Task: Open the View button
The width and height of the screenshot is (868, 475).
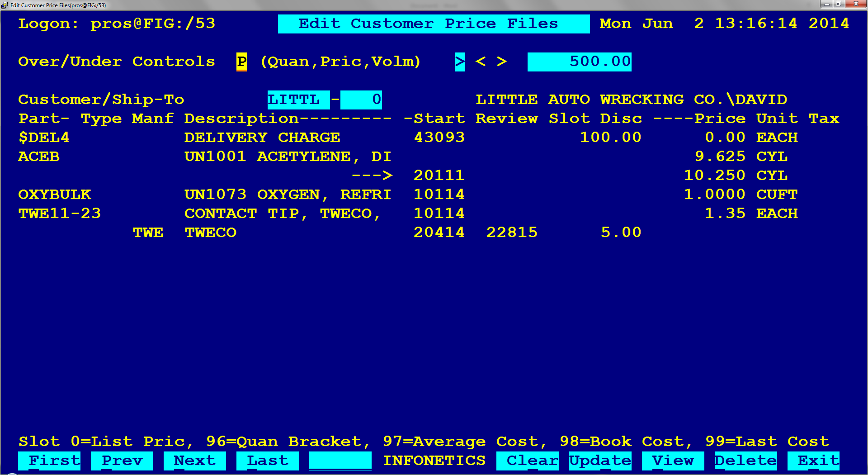Action: point(673,461)
